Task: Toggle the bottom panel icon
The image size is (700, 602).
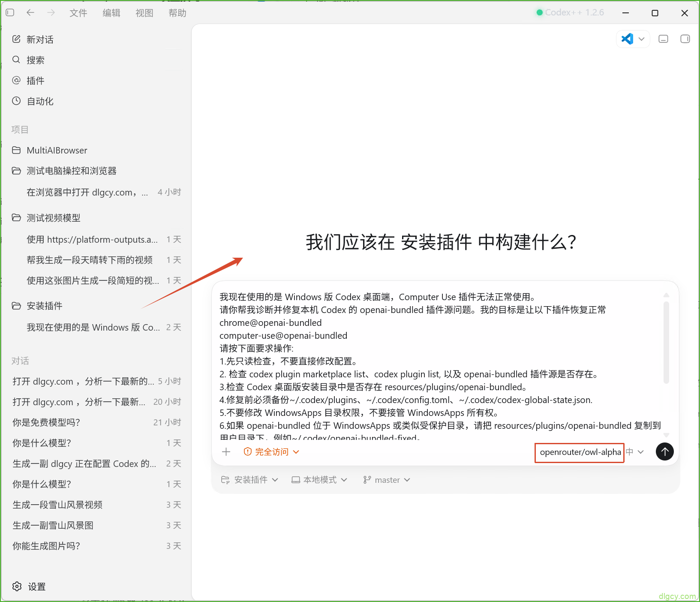Action: coord(663,39)
